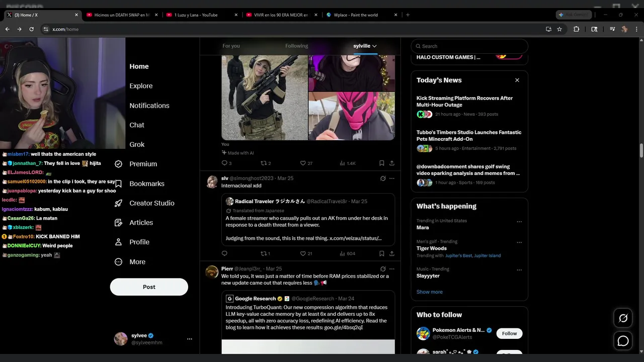The image size is (644, 362).
Task: Follow Pokemon Alerts account
Action: 509,333
